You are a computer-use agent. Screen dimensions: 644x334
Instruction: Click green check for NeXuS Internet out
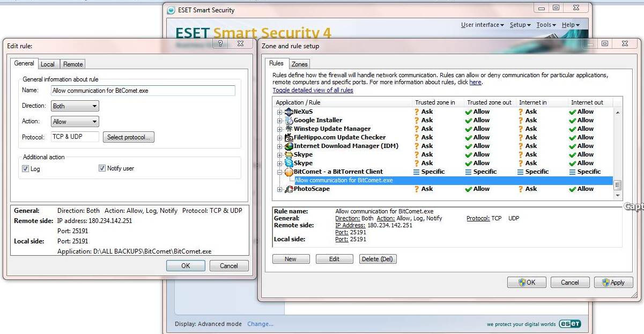[x=572, y=112]
